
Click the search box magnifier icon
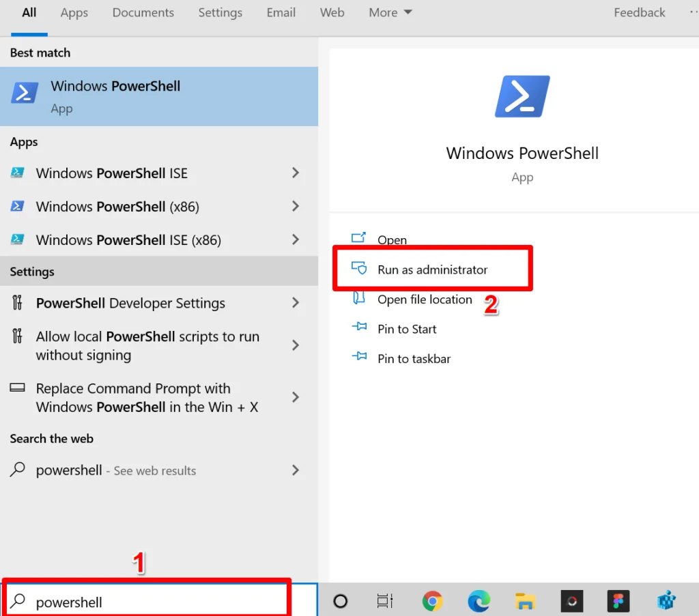[18, 601]
